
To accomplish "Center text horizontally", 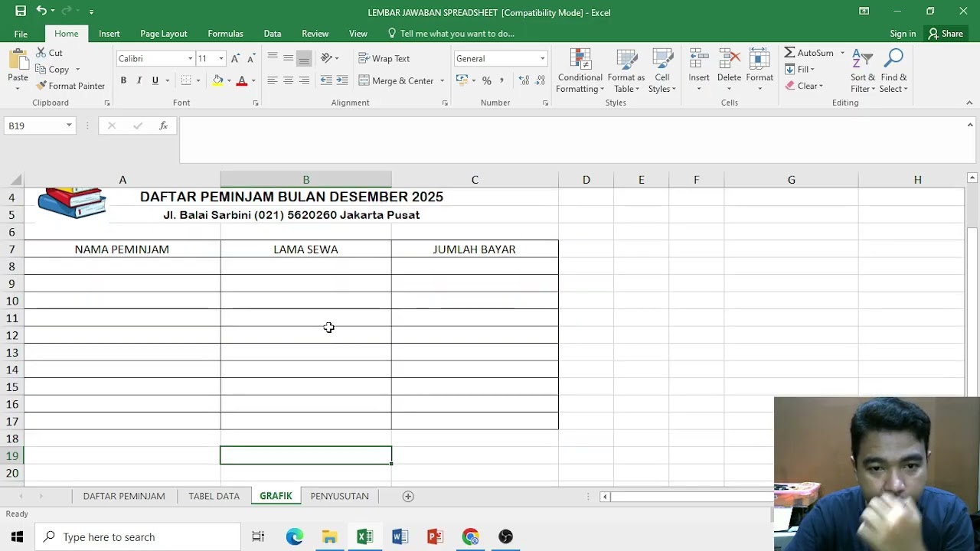I will [x=288, y=80].
